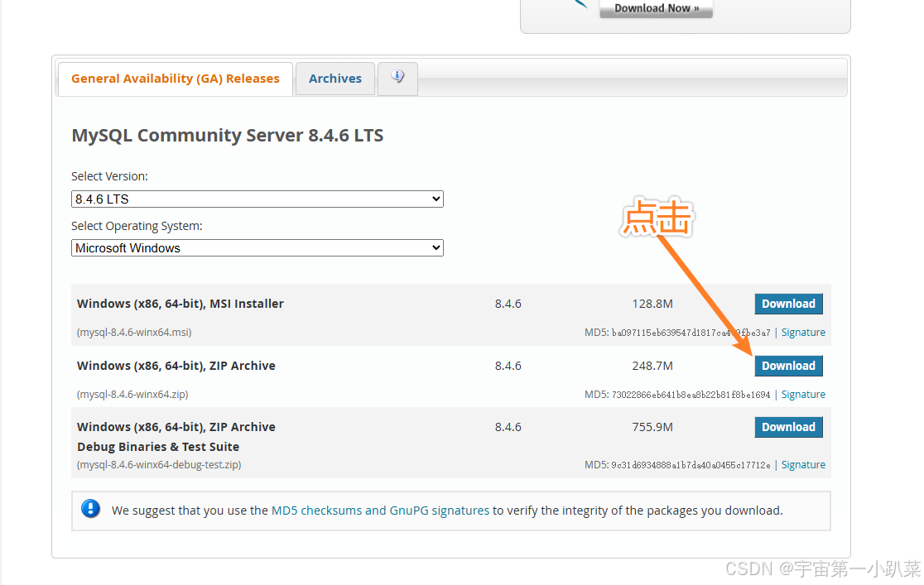Click the Select Version label
The width and height of the screenshot is (924, 585).
(109, 176)
